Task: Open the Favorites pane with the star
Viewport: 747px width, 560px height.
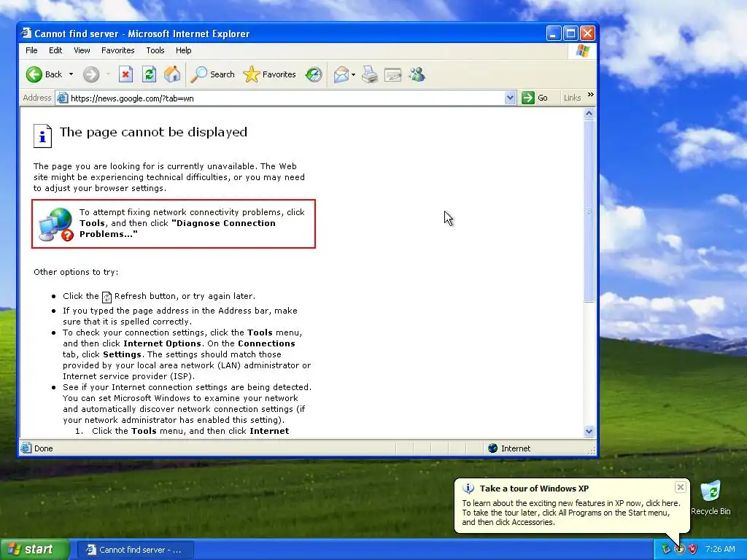Action: click(269, 74)
